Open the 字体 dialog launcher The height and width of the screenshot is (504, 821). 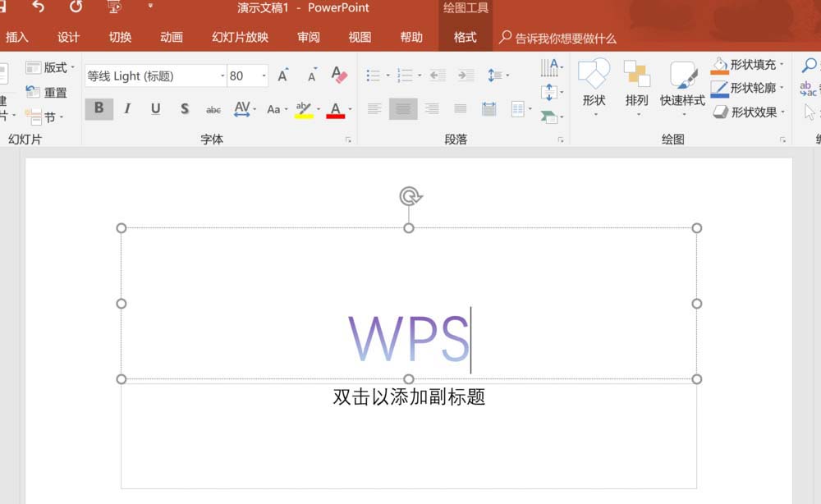click(x=348, y=140)
